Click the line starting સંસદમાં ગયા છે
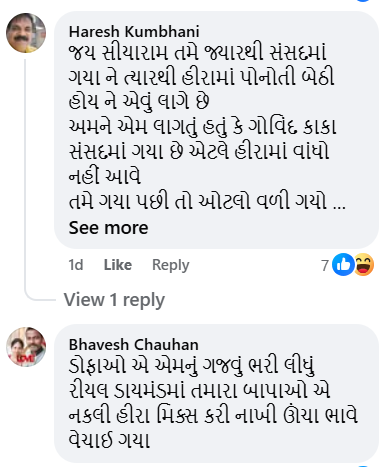 pos(199,152)
